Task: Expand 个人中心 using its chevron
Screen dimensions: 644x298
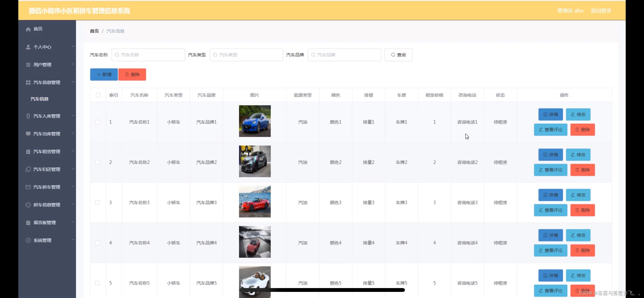Action: [x=73, y=46]
